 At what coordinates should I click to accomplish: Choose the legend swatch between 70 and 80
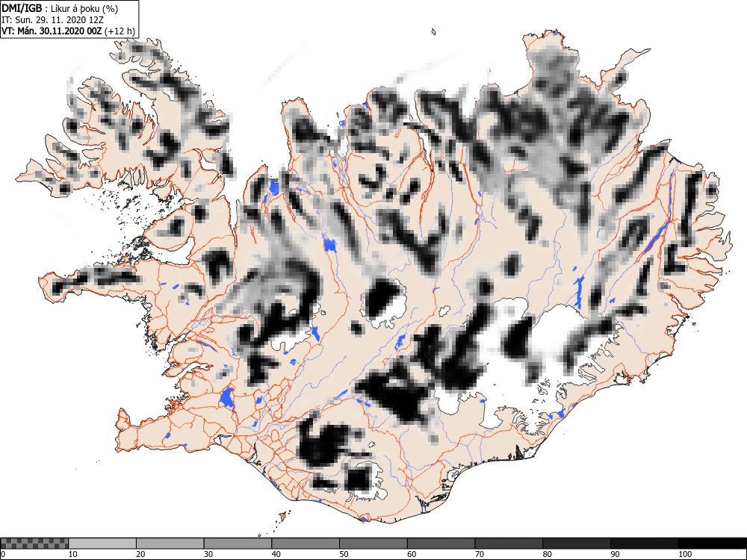point(509,544)
